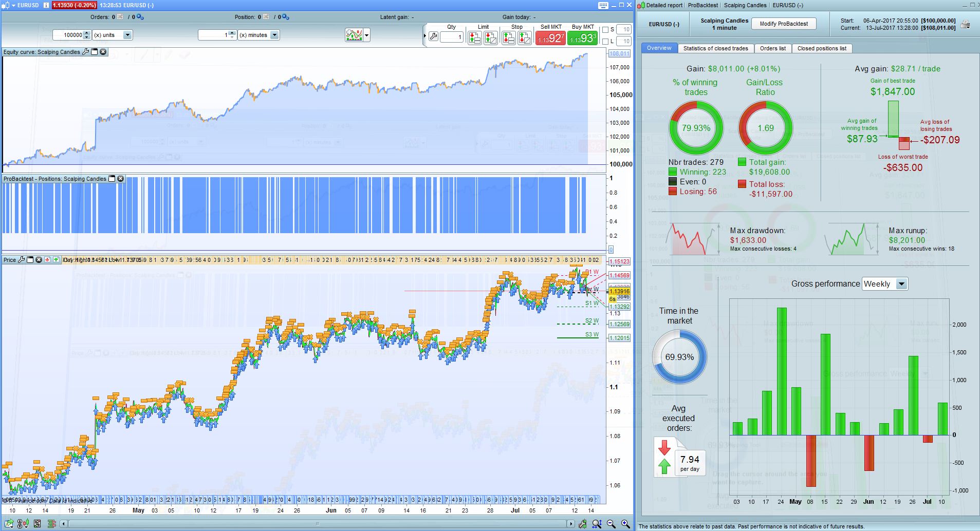This screenshot has width=980, height=531.
Task: Switch to the Overview tab
Action: [659, 48]
